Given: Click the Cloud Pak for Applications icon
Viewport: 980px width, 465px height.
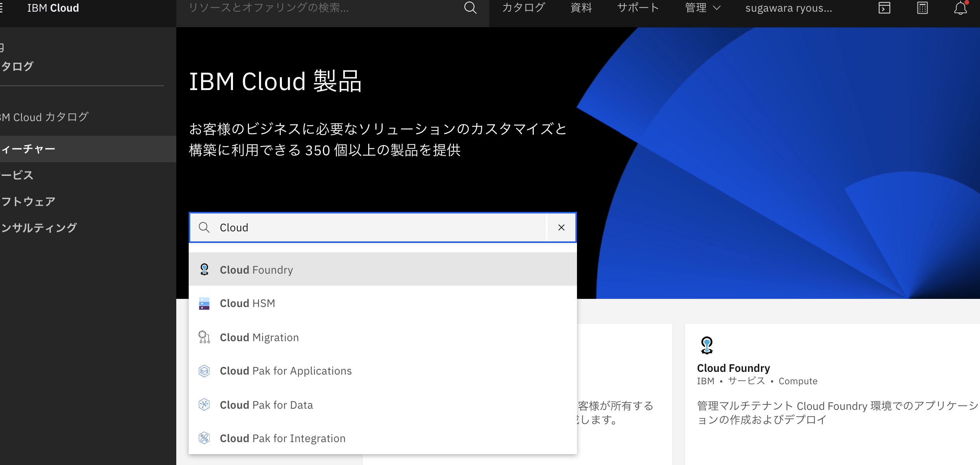Looking at the screenshot, I should (204, 371).
